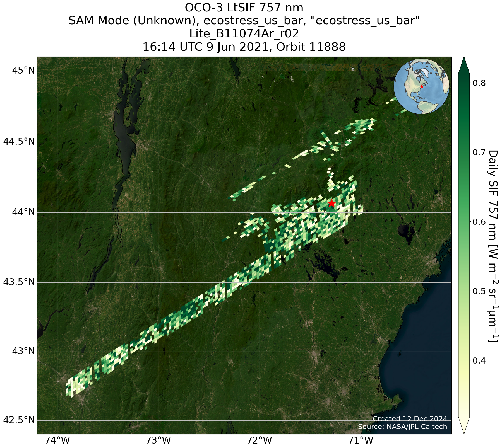Click the colorbar top extend arrow

tap(464, 65)
